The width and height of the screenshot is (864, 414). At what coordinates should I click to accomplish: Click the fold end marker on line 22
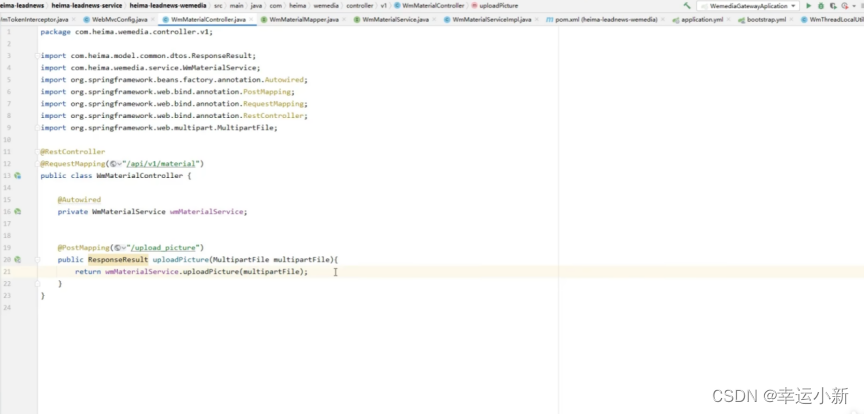click(37, 283)
